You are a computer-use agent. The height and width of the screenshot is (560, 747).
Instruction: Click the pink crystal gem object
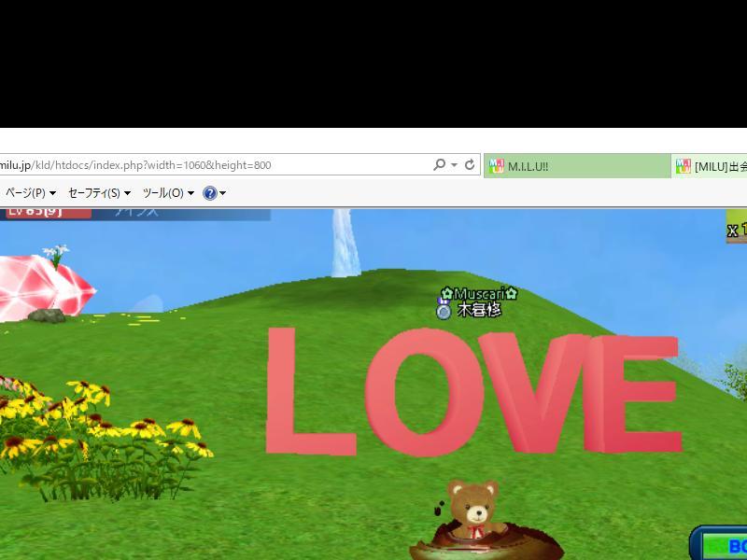pyautogui.click(x=45, y=287)
